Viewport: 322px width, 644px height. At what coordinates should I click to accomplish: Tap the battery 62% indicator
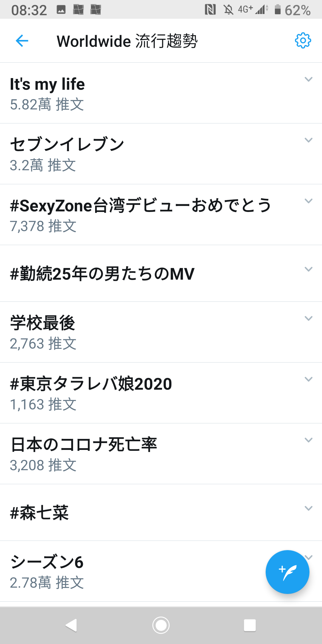pos(292,10)
